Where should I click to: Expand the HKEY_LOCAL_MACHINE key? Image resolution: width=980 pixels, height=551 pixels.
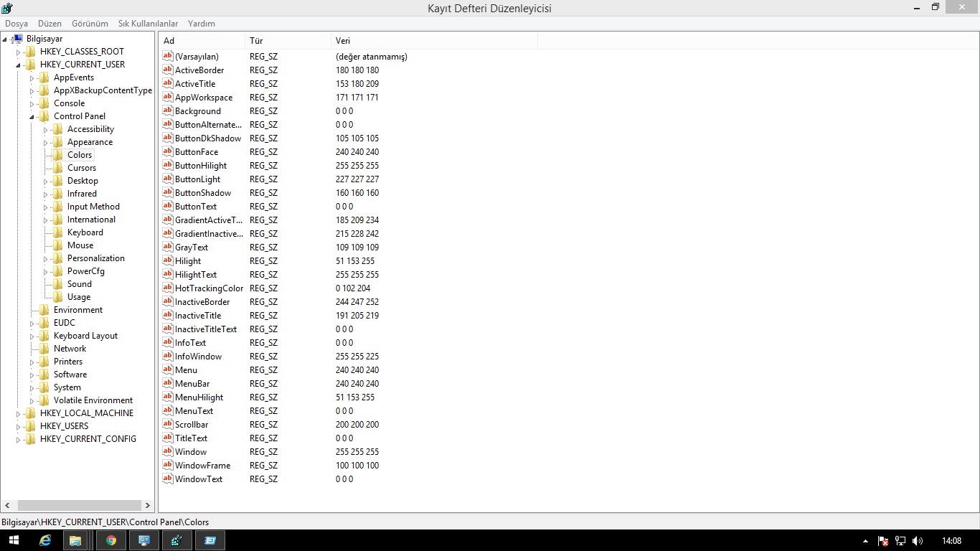(x=19, y=414)
